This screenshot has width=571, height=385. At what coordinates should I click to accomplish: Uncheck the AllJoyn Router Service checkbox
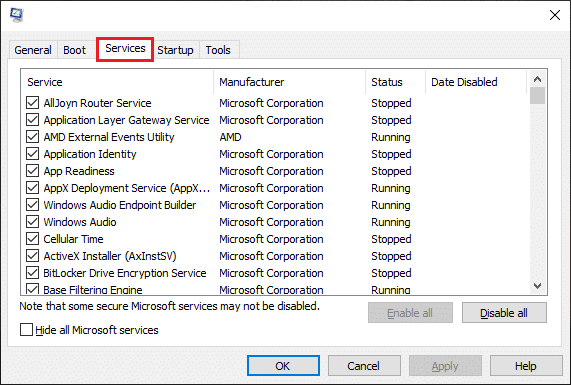point(32,103)
